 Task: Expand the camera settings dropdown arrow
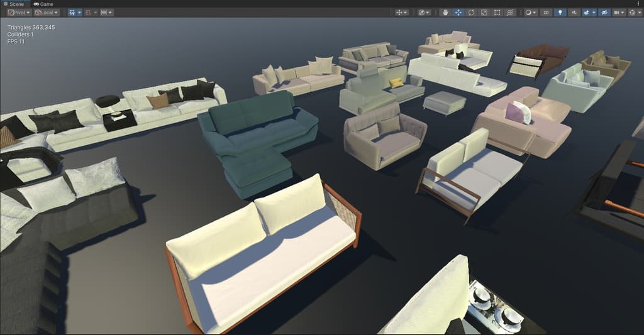click(623, 13)
